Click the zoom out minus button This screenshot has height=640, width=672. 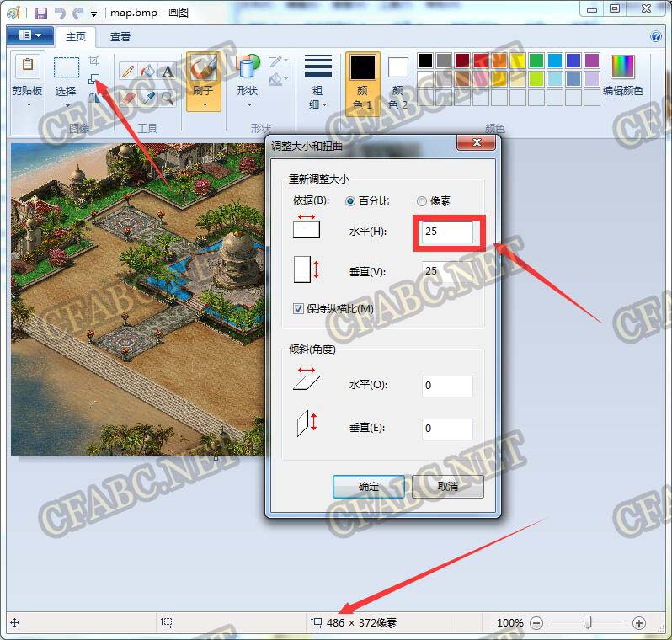tap(536, 623)
